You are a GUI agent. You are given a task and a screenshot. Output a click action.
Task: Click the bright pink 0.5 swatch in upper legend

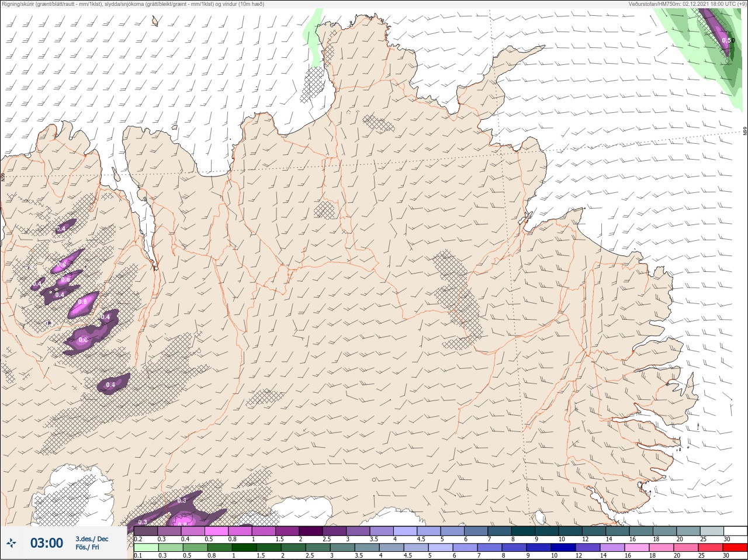tap(216, 531)
